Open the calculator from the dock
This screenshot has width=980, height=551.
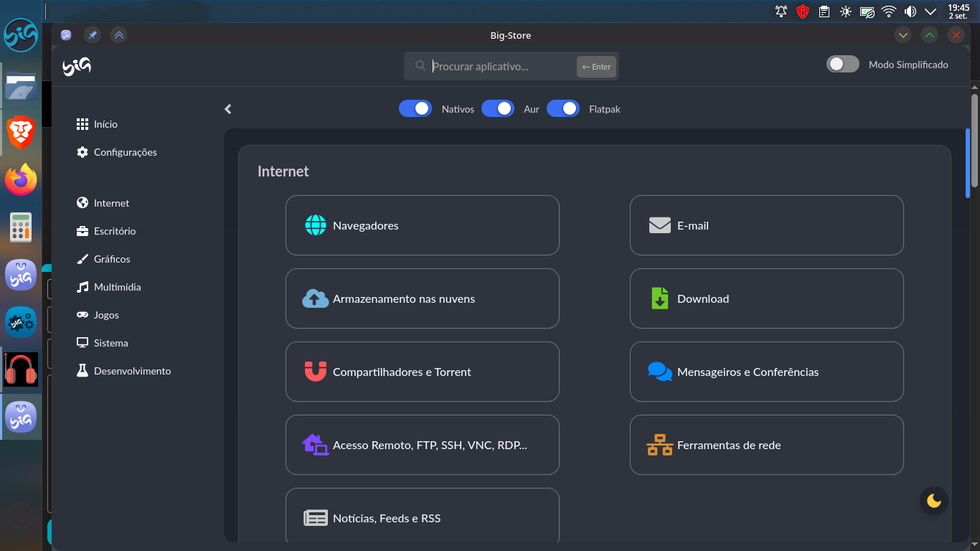tap(21, 227)
